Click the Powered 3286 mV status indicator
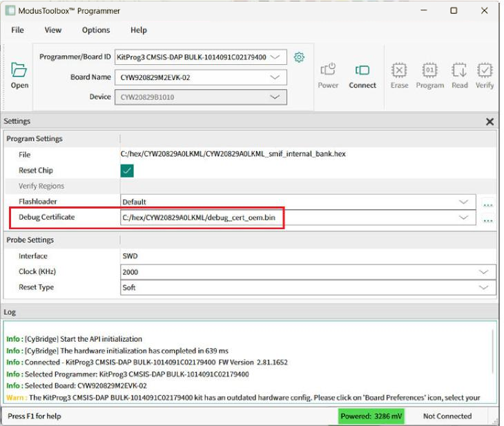This screenshot has height=426, width=504. pos(371,416)
